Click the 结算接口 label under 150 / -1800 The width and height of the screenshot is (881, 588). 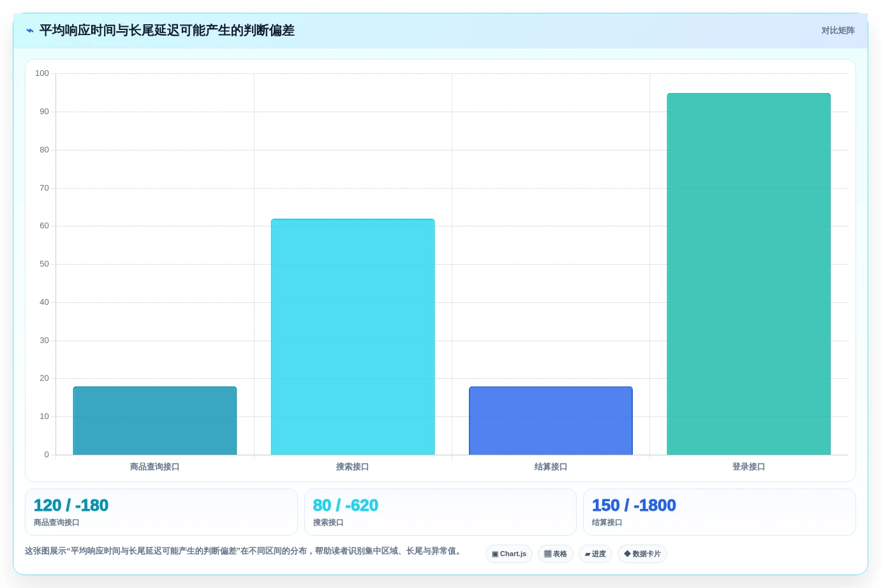coord(607,522)
